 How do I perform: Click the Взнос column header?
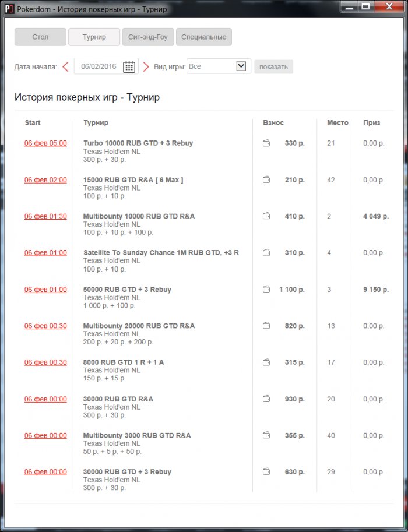[x=273, y=123]
